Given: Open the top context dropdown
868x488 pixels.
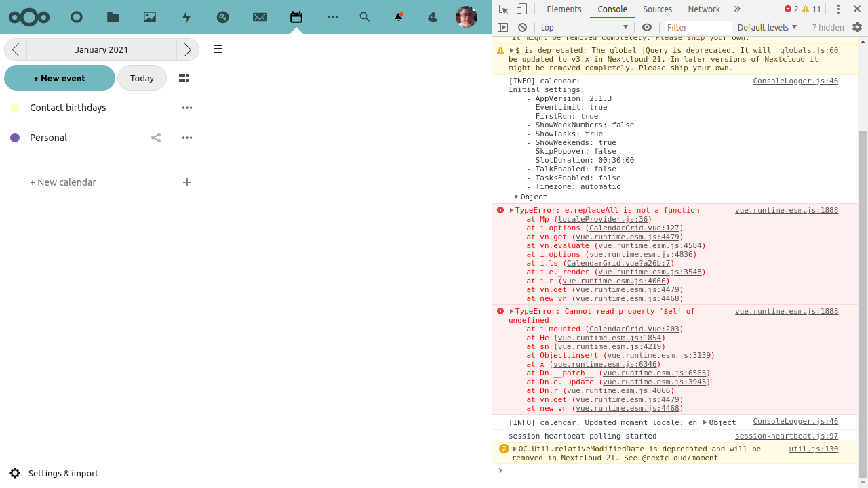Looking at the screenshot, I should coord(585,27).
